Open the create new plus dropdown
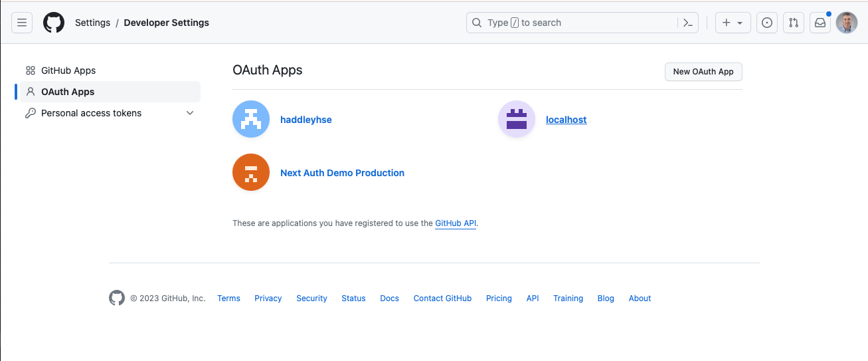This screenshot has width=868, height=361. (x=733, y=23)
